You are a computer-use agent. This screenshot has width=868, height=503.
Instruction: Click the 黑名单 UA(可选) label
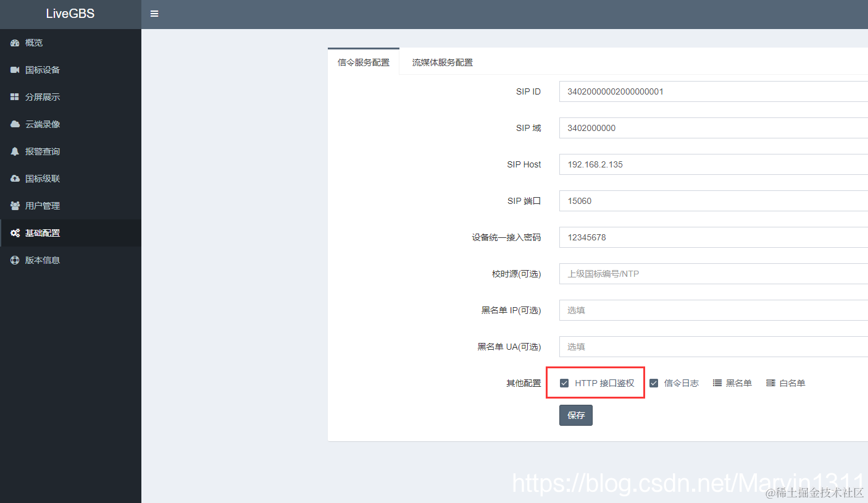(x=509, y=347)
